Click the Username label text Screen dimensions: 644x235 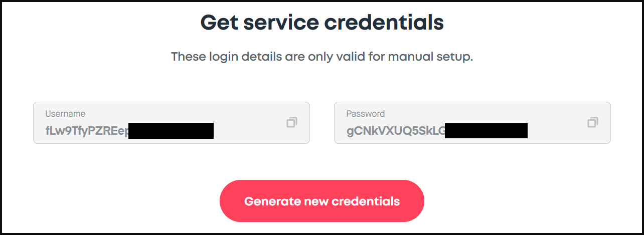(x=65, y=114)
